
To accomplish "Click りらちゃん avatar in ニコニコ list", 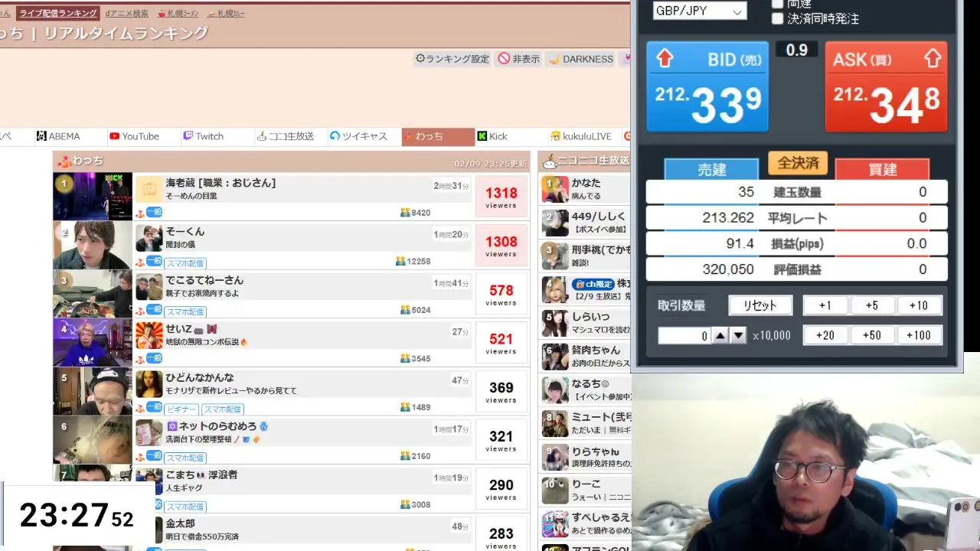I will [555, 457].
